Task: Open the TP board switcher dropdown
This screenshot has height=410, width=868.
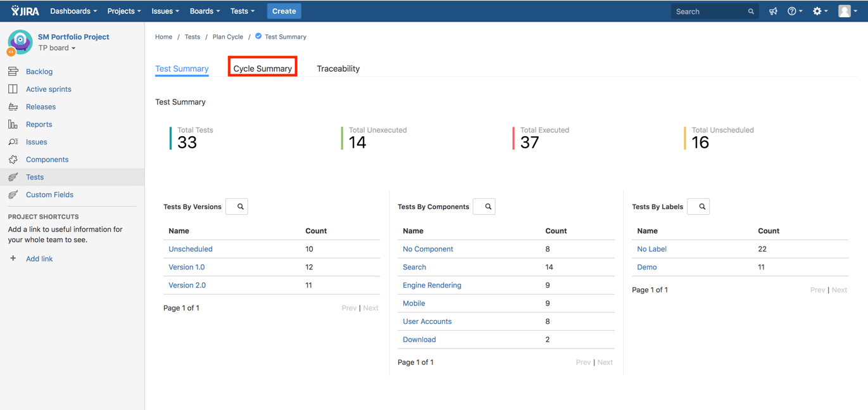Action: 57,48
